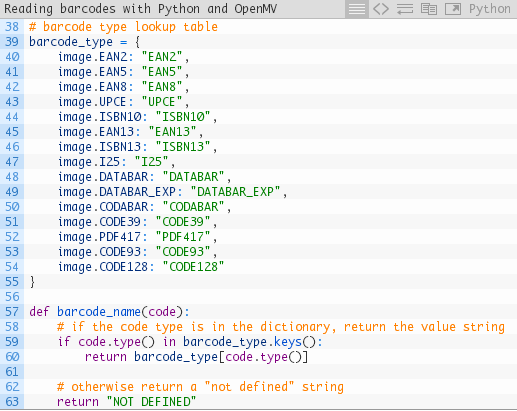Click the 'image.ISBN10: "ISBN10",' code line
Image resolution: width=517 pixels, height=411 pixels.
(138, 117)
